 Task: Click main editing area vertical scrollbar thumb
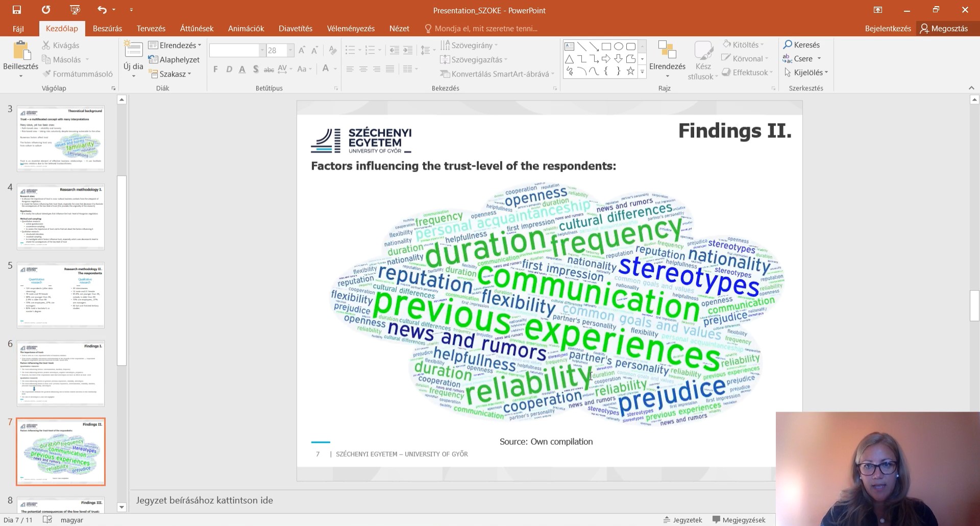pos(974,305)
